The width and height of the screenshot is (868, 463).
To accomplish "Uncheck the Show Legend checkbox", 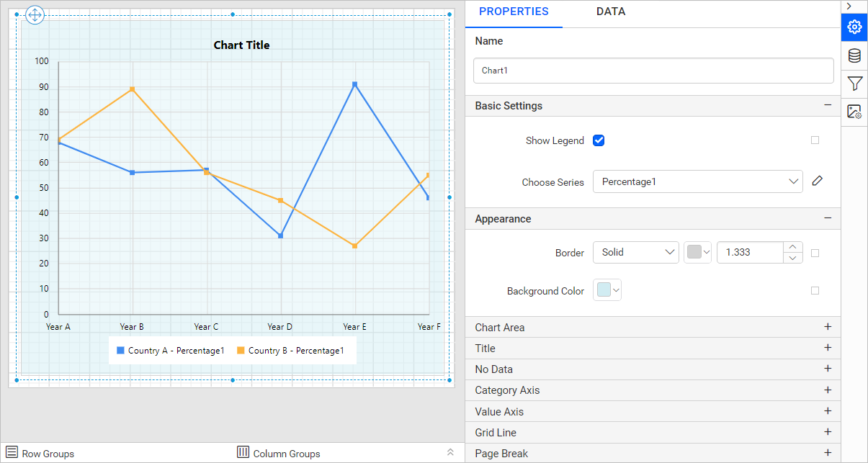I will click(599, 140).
